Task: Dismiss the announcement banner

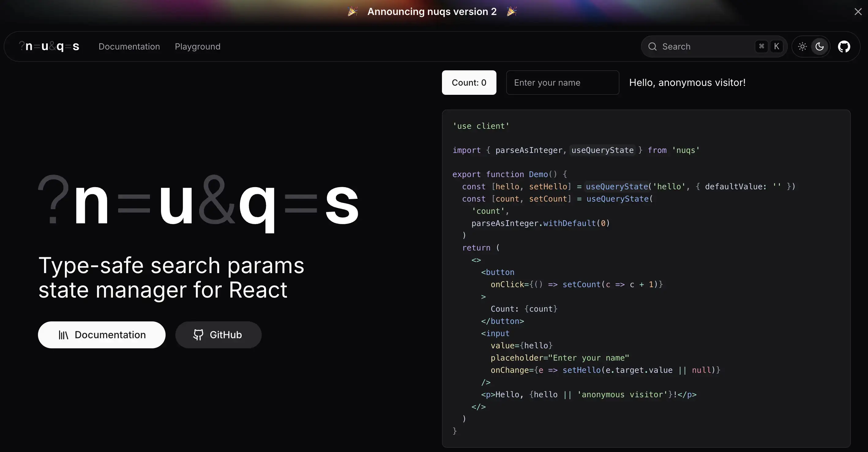Action: click(858, 12)
